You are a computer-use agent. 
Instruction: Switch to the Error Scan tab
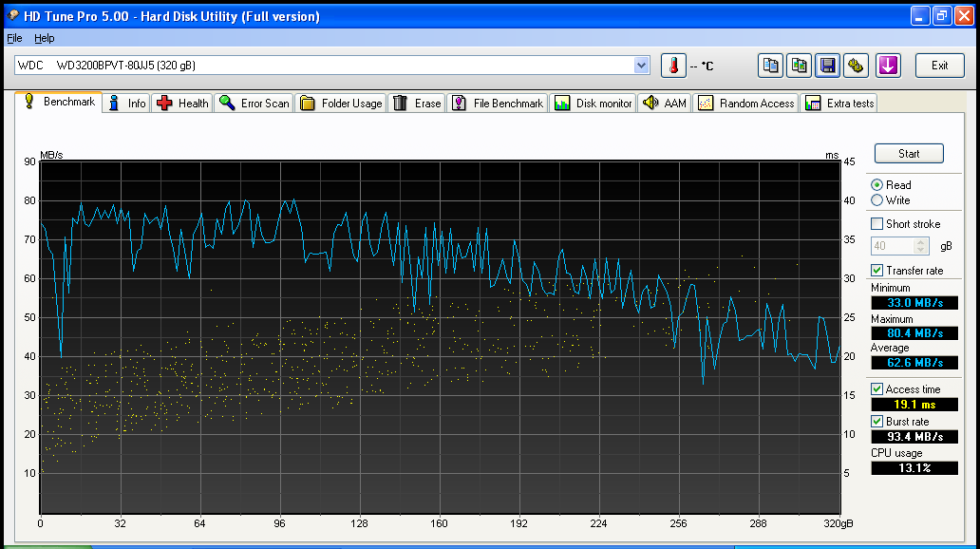[x=254, y=104]
